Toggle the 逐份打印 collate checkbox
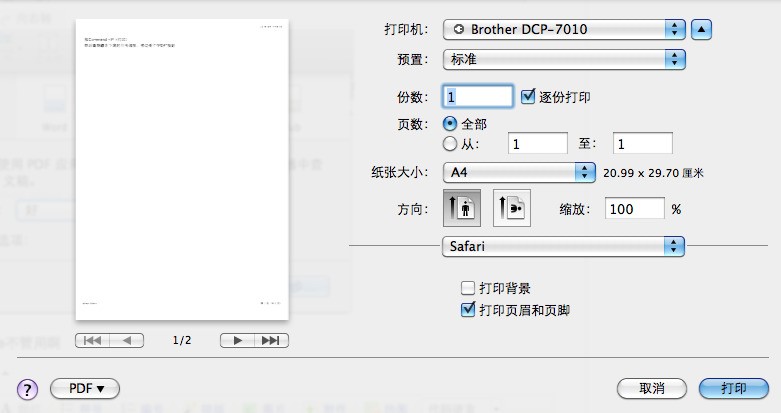 (x=528, y=96)
